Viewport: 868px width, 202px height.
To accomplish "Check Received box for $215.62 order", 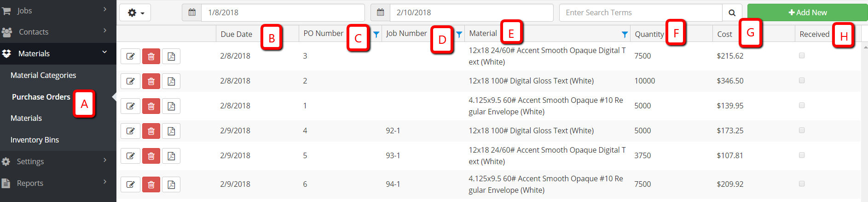I will click(802, 55).
